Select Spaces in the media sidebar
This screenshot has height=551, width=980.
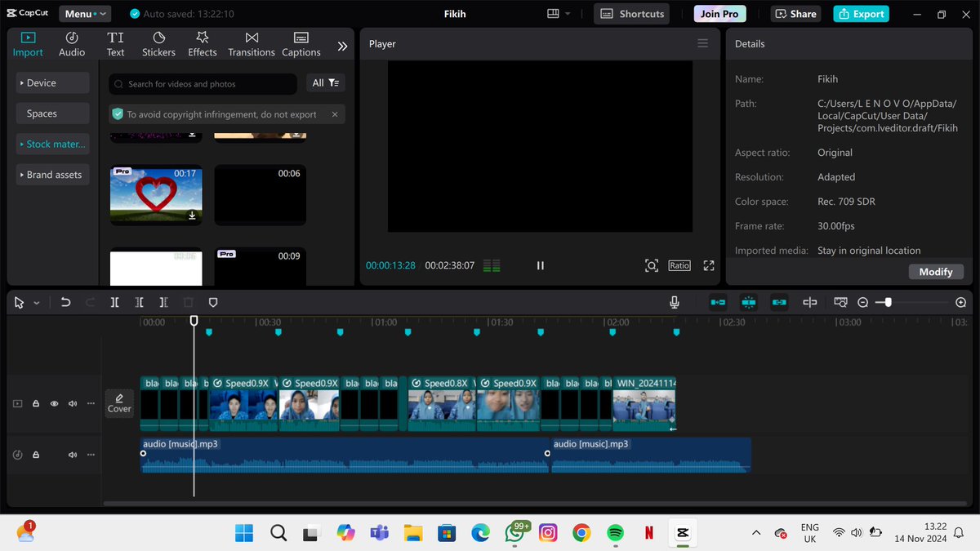tap(52, 113)
